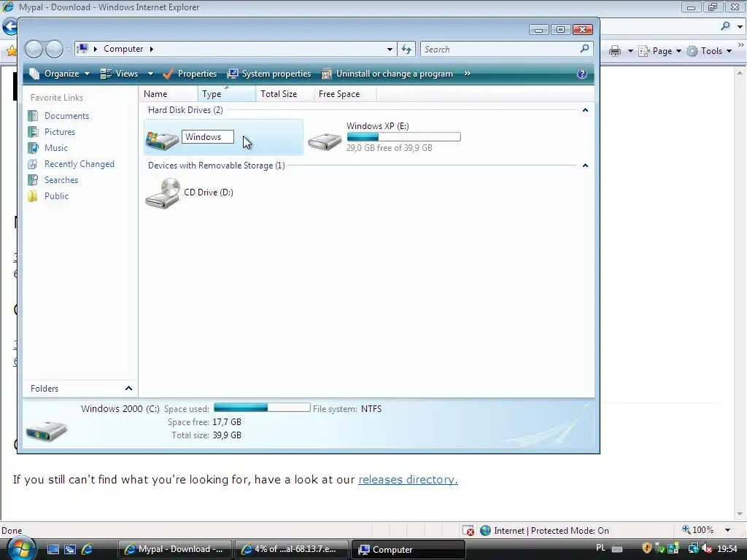Click the Documents icon in sidebar
Screen dimensions: 747x560
coord(33,116)
